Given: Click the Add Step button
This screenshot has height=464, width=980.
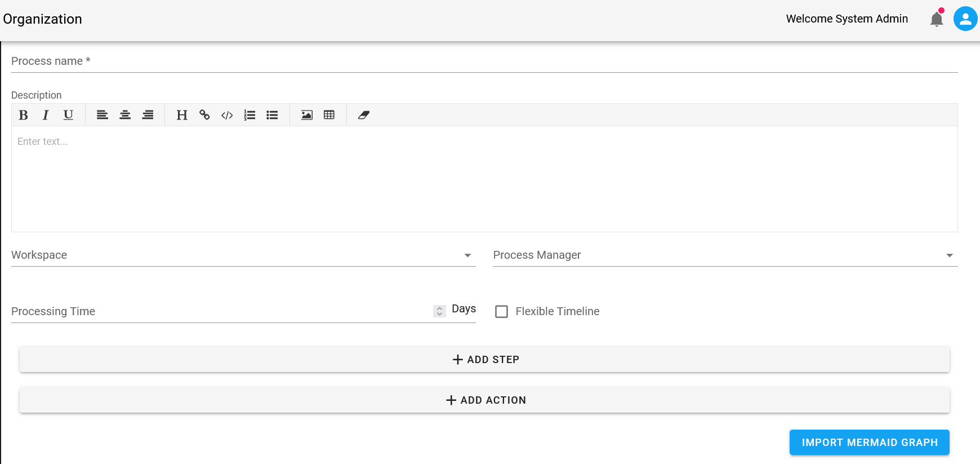Looking at the screenshot, I should (x=484, y=360).
